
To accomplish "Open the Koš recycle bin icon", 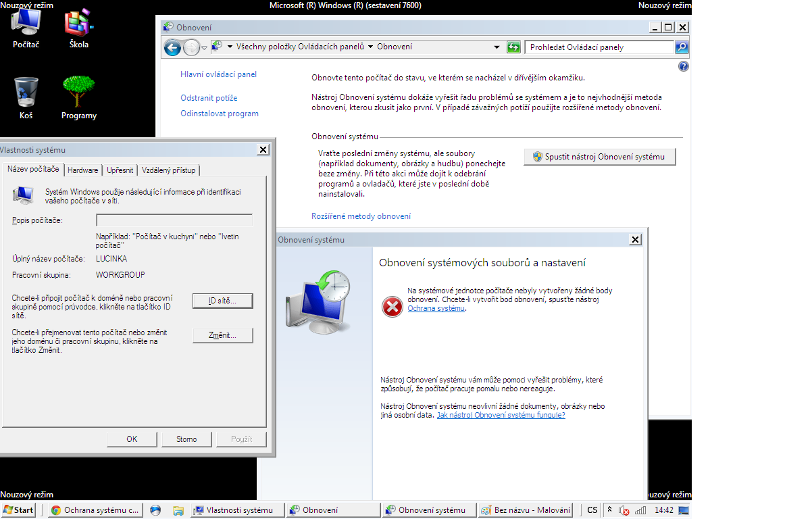I will point(26,97).
